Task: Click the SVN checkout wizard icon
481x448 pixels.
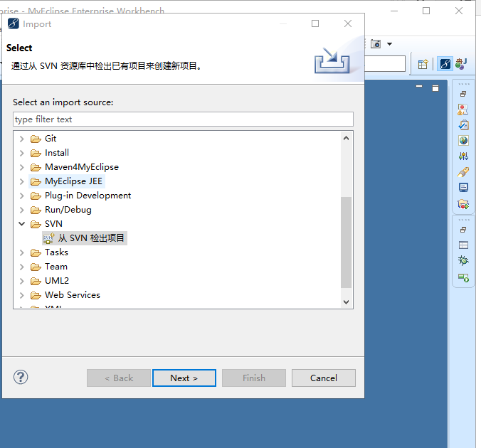Action: coord(48,238)
